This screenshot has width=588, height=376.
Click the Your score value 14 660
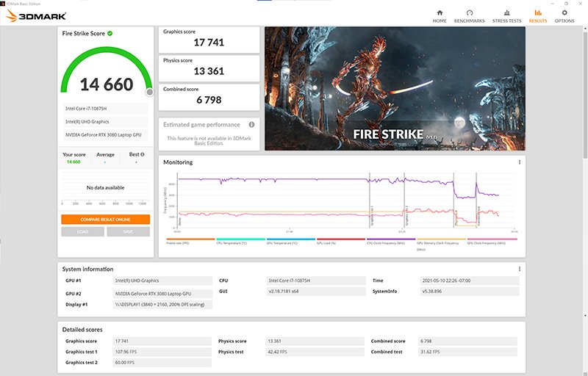[x=73, y=162]
